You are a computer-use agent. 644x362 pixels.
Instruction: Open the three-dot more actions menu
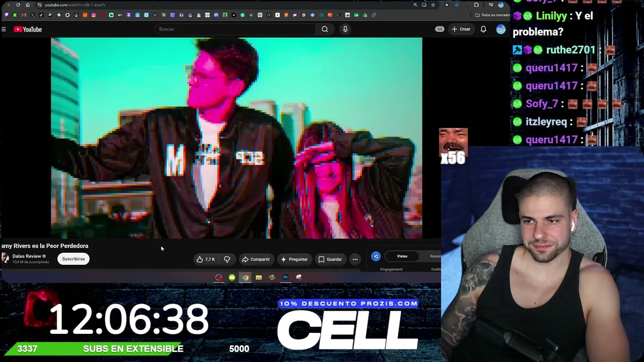(355, 259)
